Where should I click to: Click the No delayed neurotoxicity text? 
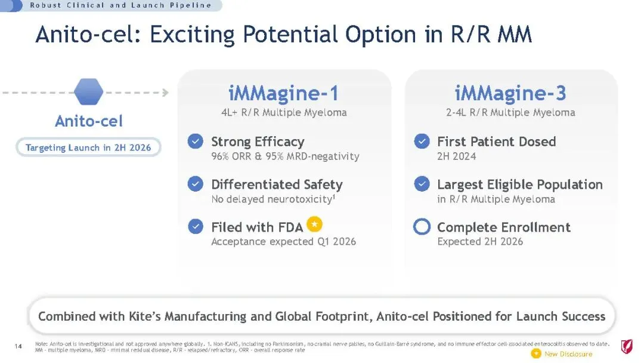[x=273, y=199]
